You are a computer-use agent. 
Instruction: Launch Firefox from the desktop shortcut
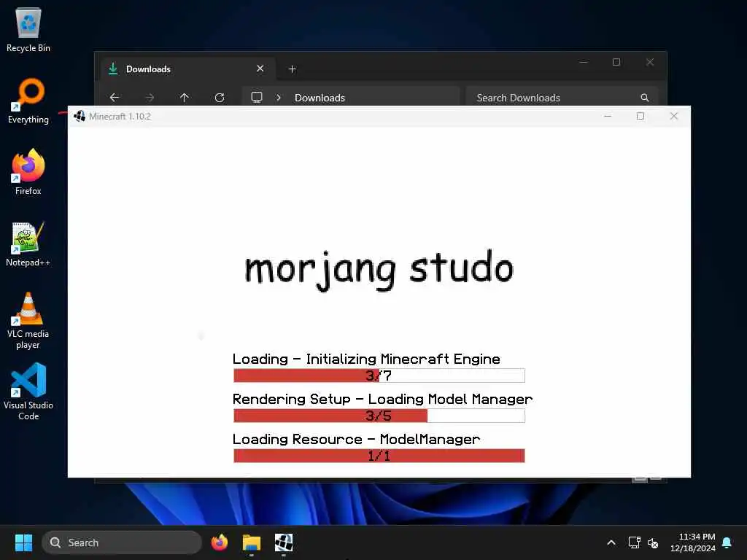coord(28,172)
